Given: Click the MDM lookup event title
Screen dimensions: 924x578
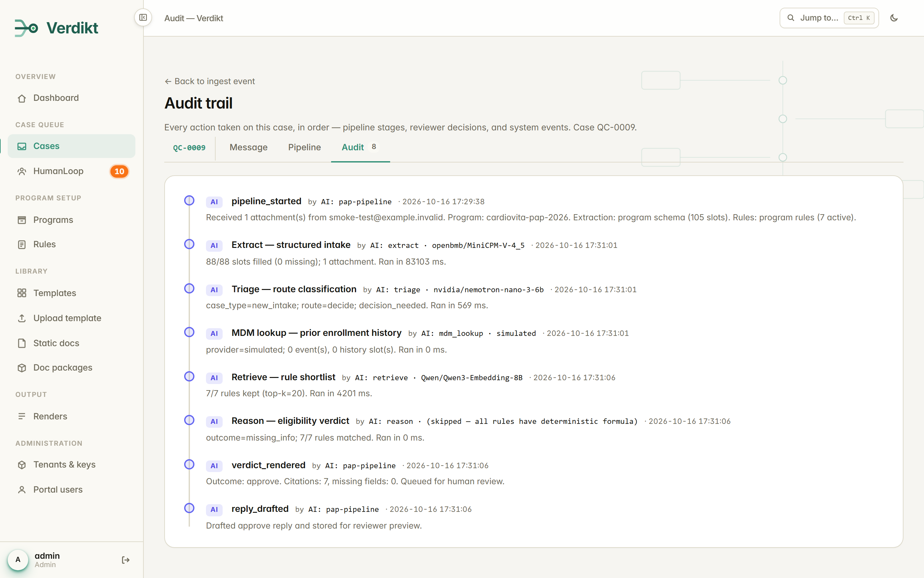Looking at the screenshot, I should coord(317,333).
